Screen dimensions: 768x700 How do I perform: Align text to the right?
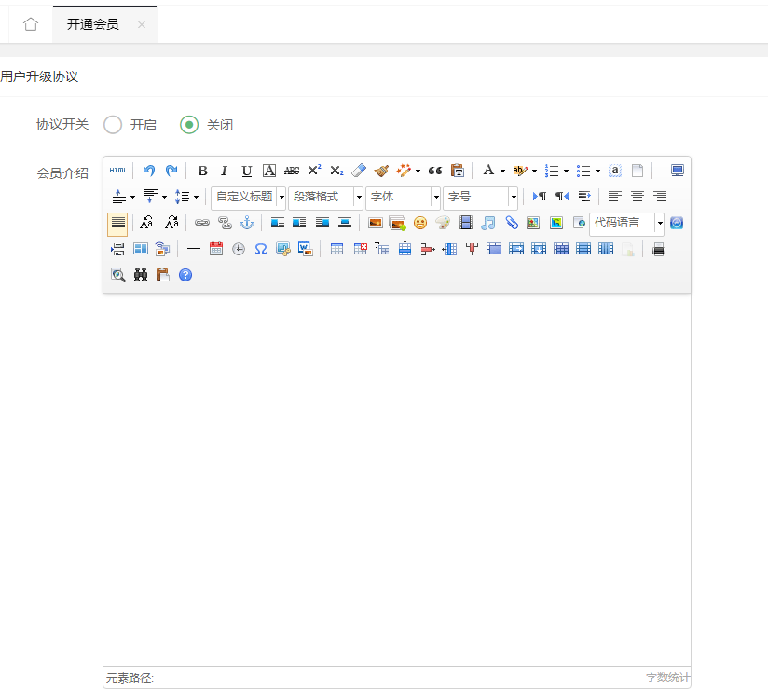[660, 197]
